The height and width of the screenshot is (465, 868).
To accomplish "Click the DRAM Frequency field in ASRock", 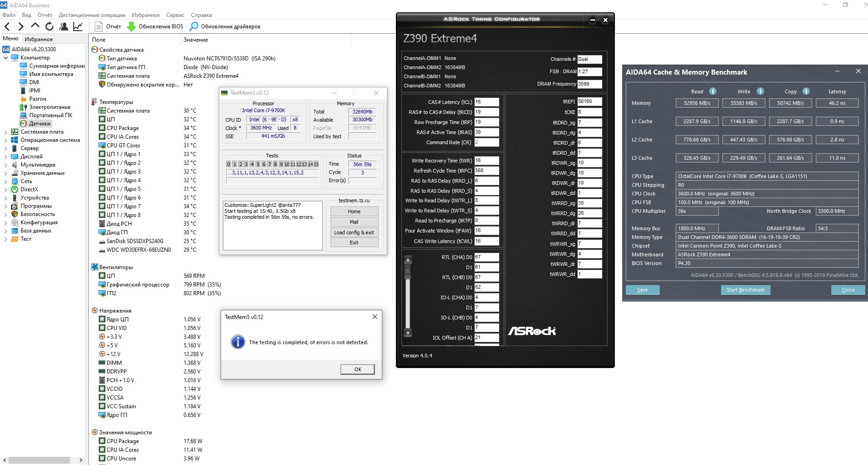I will click(x=590, y=84).
